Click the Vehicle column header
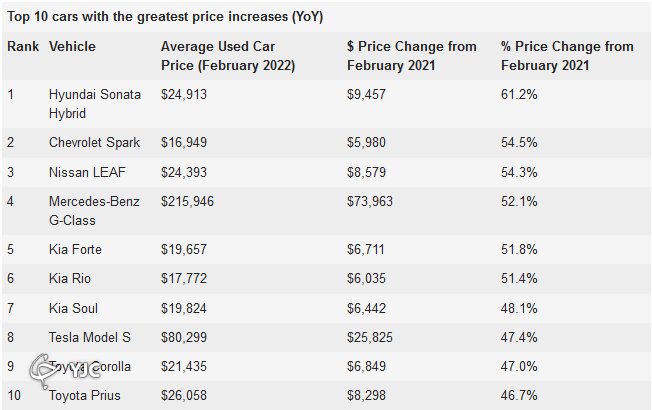This screenshot has width=652, height=410. pyautogui.click(x=73, y=46)
